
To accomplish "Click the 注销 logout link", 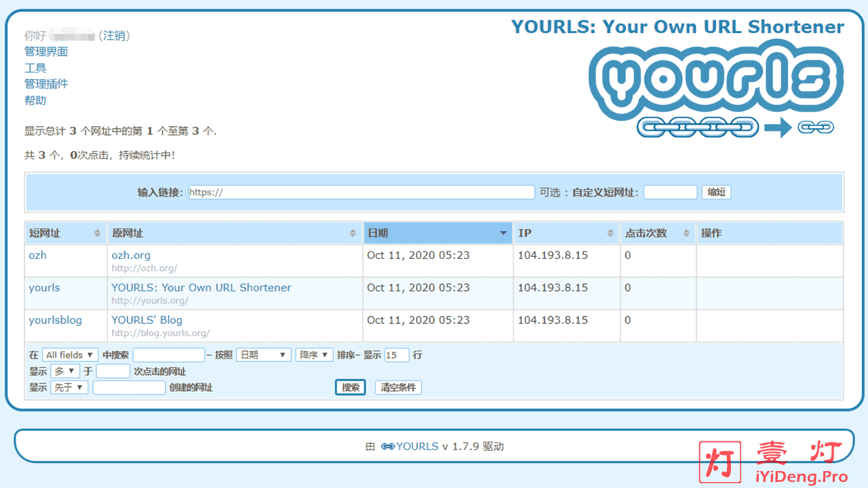I will (114, 35).
